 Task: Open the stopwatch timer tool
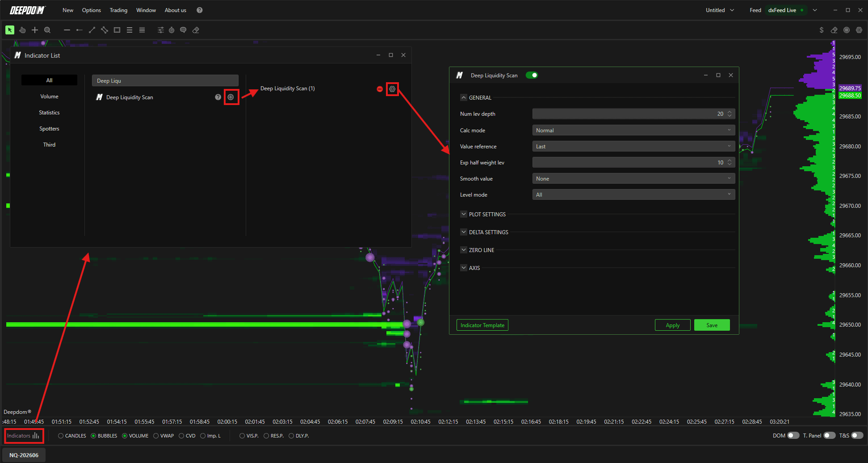(x=172, y=30)
